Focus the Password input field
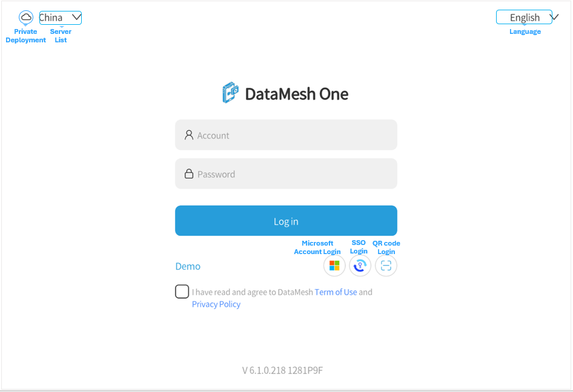 pos(286,174)
